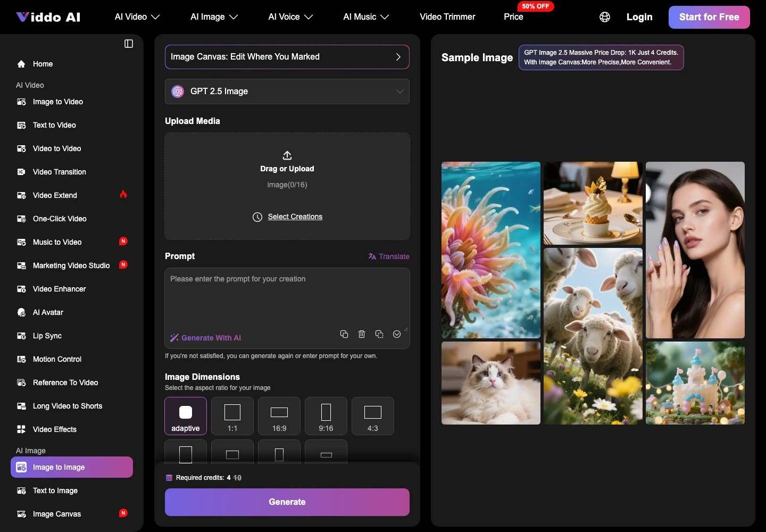This screenshot has width=766, height=532.
Task: Expand the AI Music top menu
Action: [x=366, y=17]
